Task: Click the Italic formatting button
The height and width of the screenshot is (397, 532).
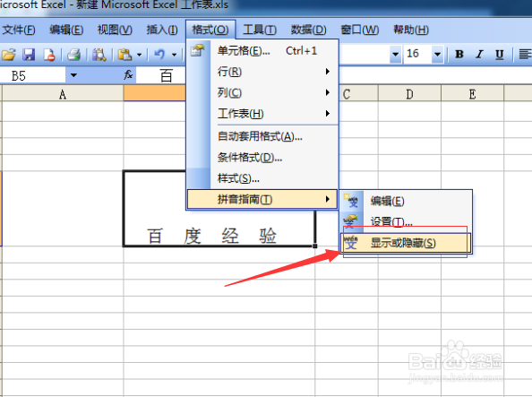Action: 479,55
